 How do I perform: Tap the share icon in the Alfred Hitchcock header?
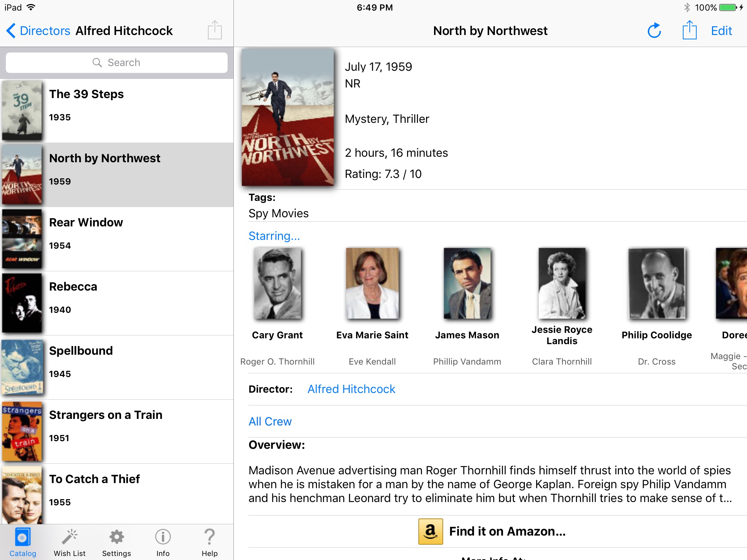pos(214,30)
